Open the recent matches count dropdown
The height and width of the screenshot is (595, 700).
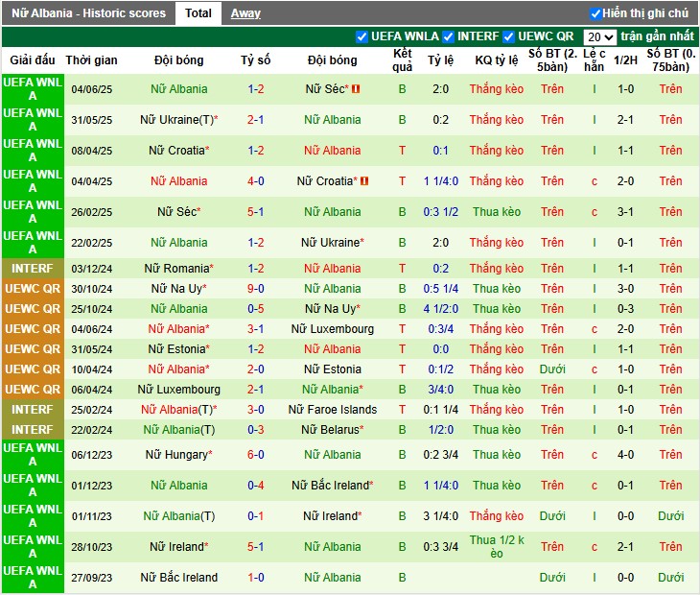[x=599, y=36]
